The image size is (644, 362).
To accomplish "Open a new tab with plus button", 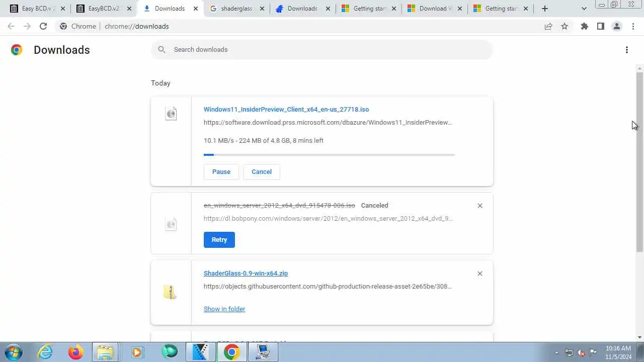I will point(545,9).
